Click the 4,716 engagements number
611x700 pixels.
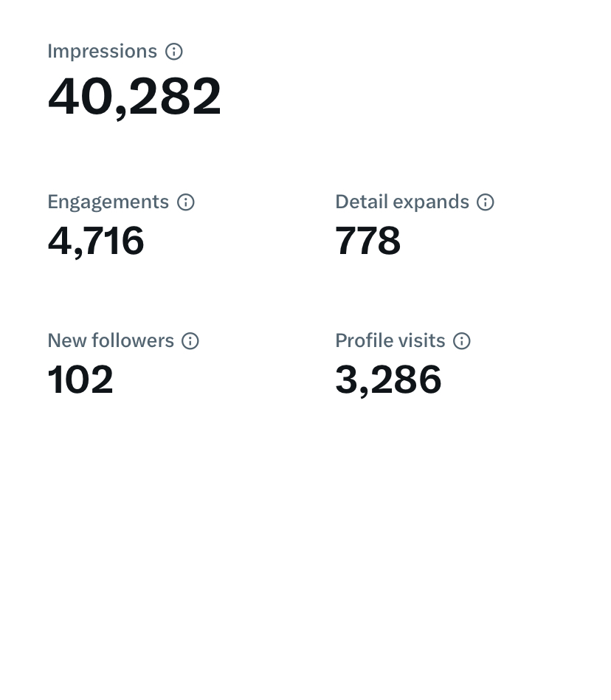(x=96, y=241)
